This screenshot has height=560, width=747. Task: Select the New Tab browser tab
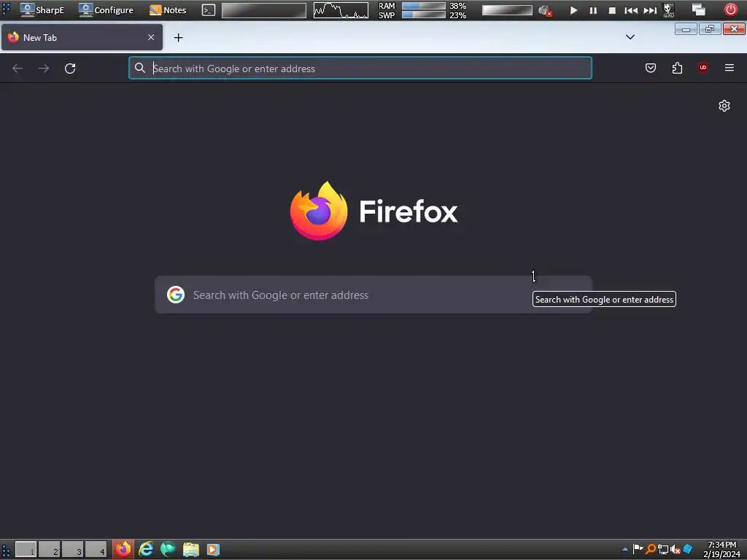pos(82,37)
